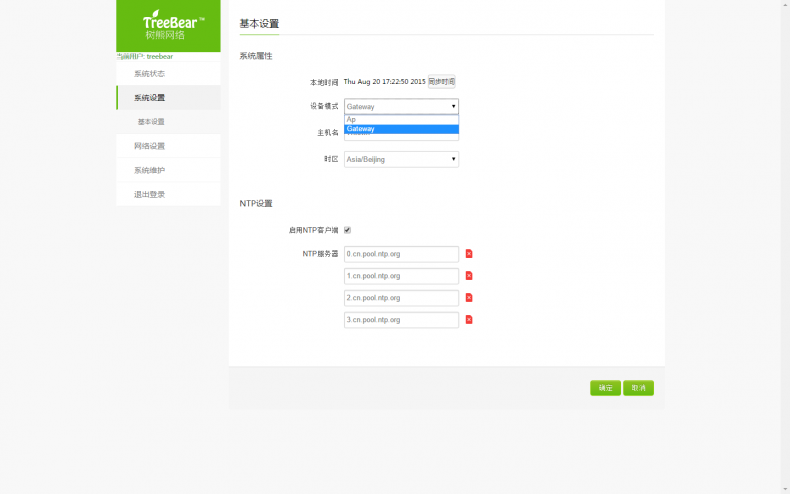Click the 系统属性 section heading
Screen dimensions: 790x494
tap(256, 56)
